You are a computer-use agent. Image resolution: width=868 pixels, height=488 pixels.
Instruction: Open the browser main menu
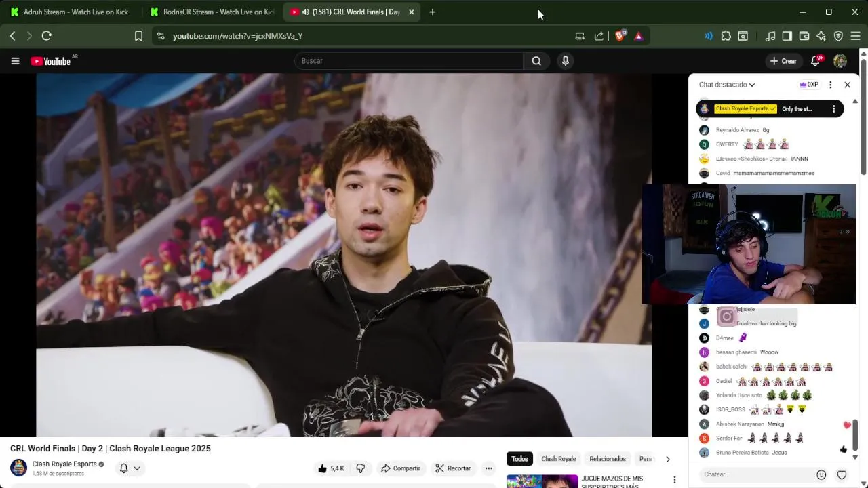tap(855, 36)
